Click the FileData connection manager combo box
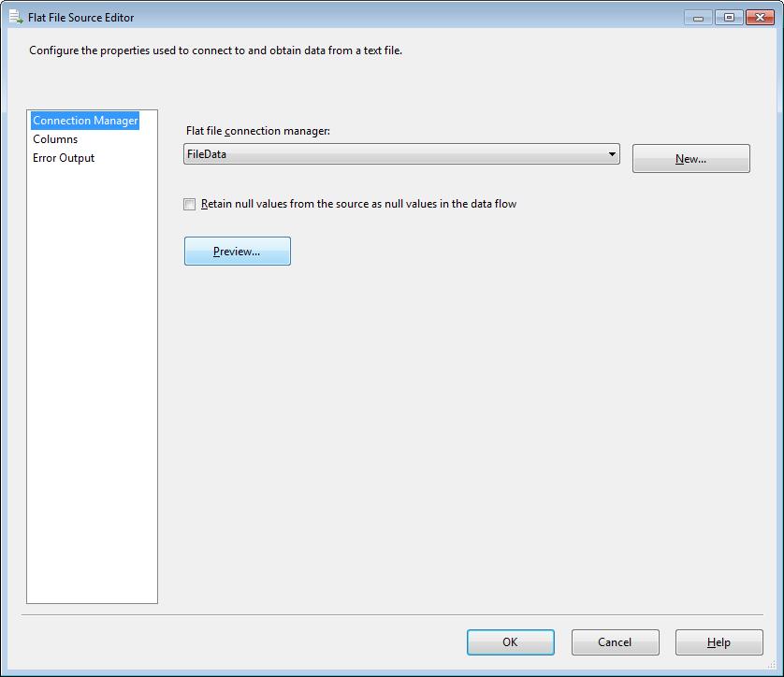The width and height of the screenshot is (784, 677). coord(401,154)
